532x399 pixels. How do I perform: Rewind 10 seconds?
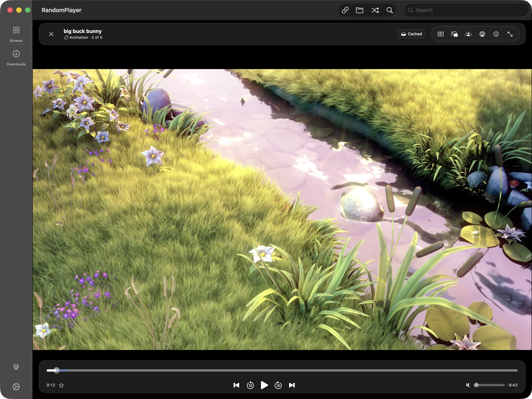pos(250,385)
